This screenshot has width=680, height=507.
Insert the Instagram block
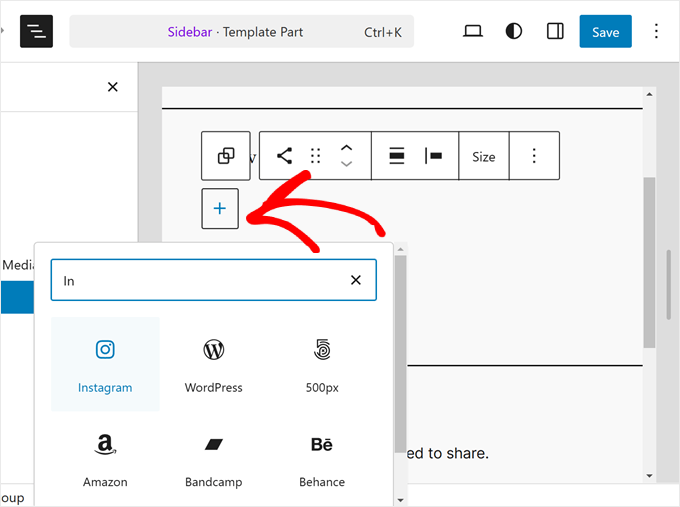(x=105, y=364)
